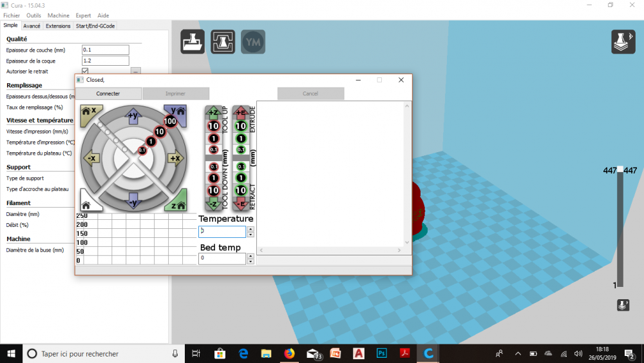Screen dimensions: 644x363
Task: Click the Cancel button in print dialog
Action: tap(310, 93)
